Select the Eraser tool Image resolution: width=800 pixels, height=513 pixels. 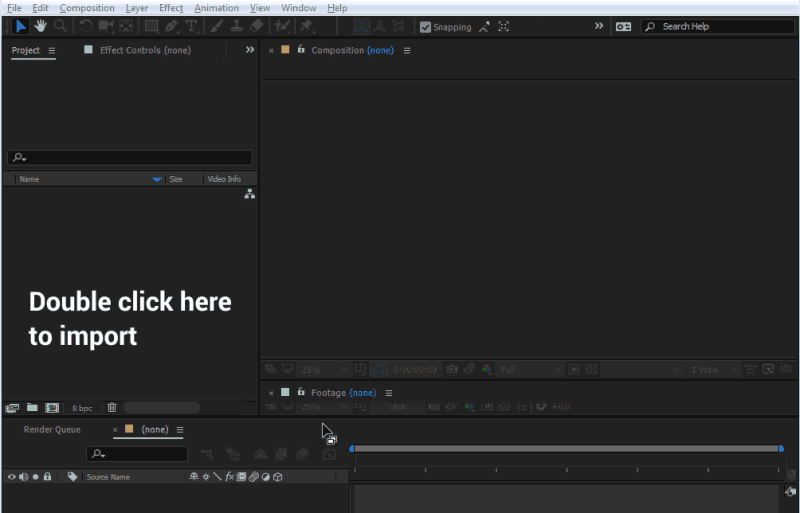(x=257, y=26)
